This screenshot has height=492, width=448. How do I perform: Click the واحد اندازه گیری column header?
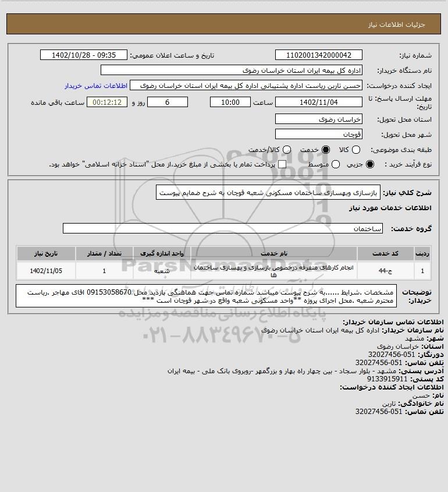[x=162, y=253]
